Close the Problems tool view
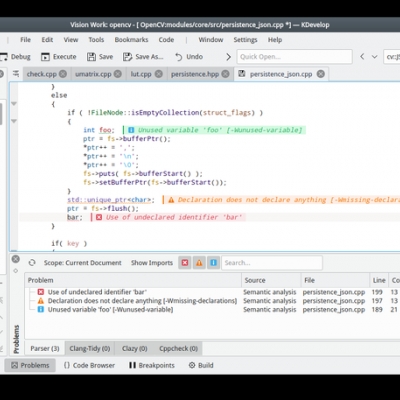 (15, 259)
